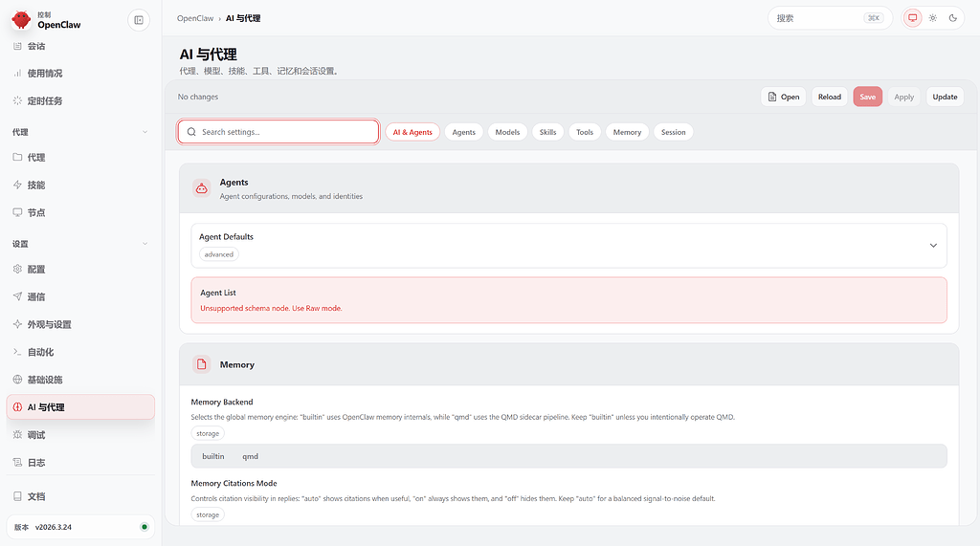Click the Open button
The image size is (980, 546).
tap(783, 97)
